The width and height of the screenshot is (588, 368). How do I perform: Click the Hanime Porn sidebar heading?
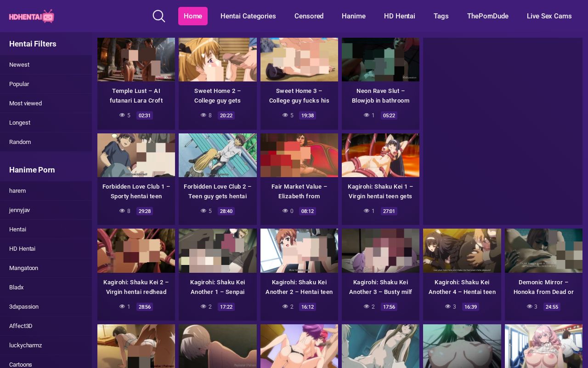(32, 170)
